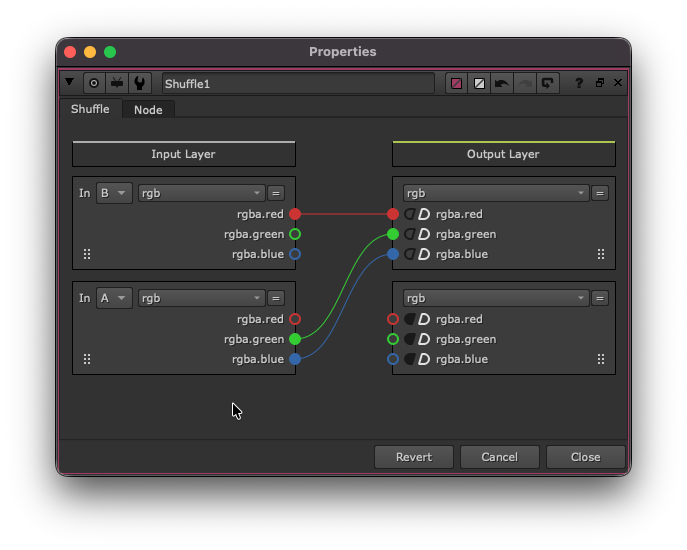Click second output rgba.red connector circle

[x=393, y=319]
